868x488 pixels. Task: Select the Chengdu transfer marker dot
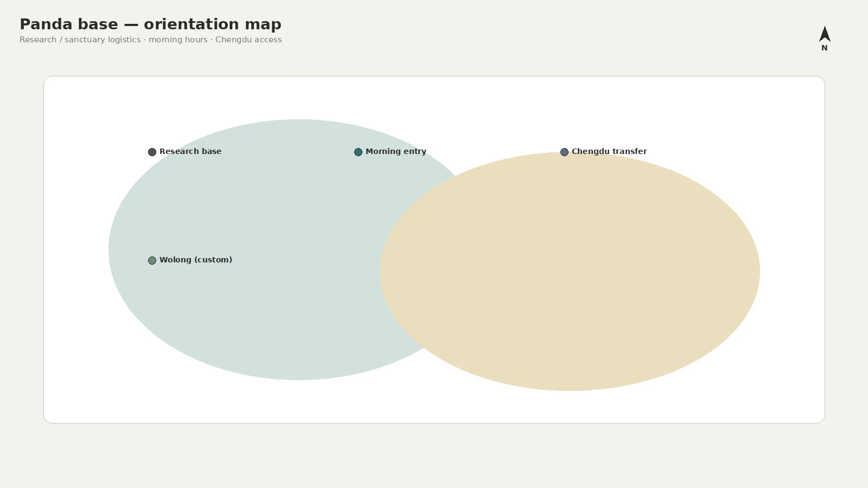click(564, 152)
